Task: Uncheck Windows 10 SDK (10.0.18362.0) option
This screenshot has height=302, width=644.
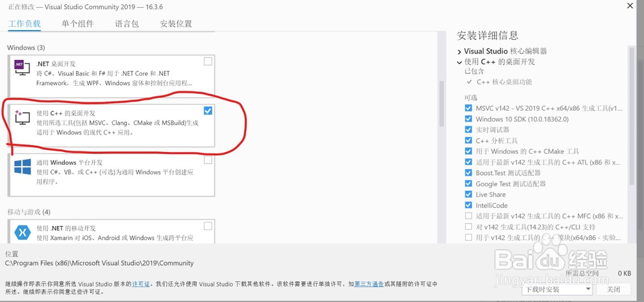Action: pos(468,118)
